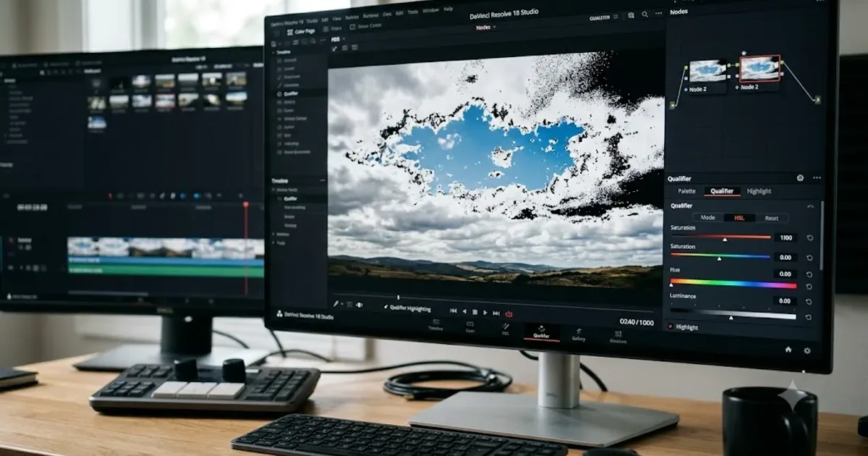The height and width of the screenshot is (456, 868).
Task: Open the Timeline page icon in bottom bar
Action: pos(435,324)
